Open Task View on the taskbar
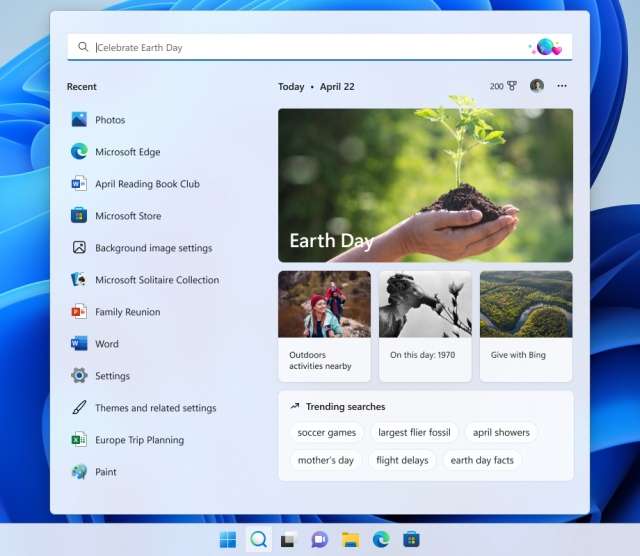 [289, 540]
